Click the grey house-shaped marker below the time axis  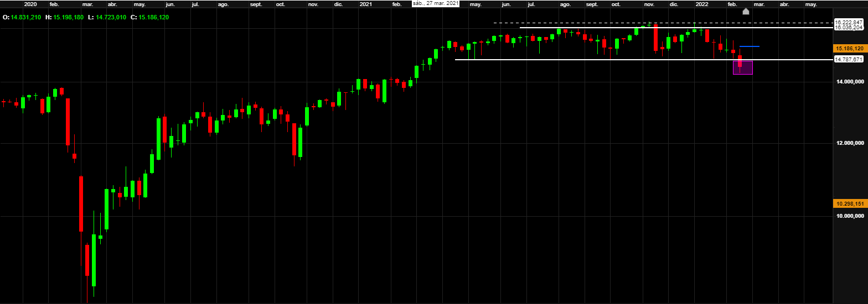coord(746,11)
